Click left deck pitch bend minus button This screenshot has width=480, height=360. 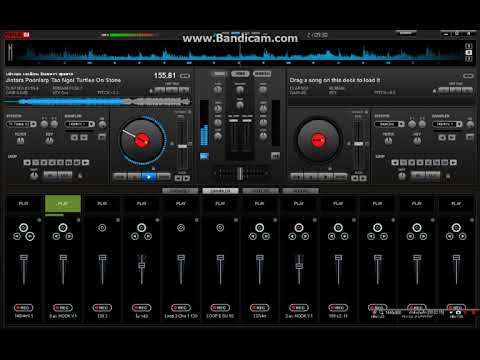point(178,178)
